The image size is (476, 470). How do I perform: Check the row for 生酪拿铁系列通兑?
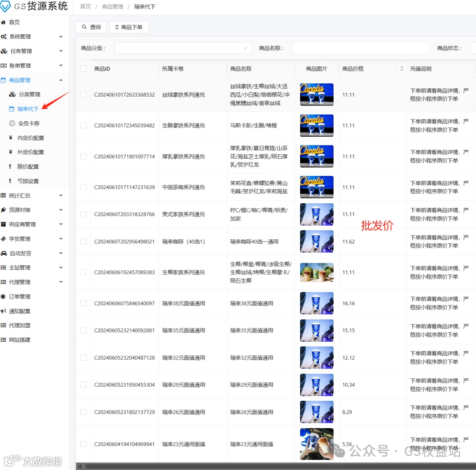[83, 125]
